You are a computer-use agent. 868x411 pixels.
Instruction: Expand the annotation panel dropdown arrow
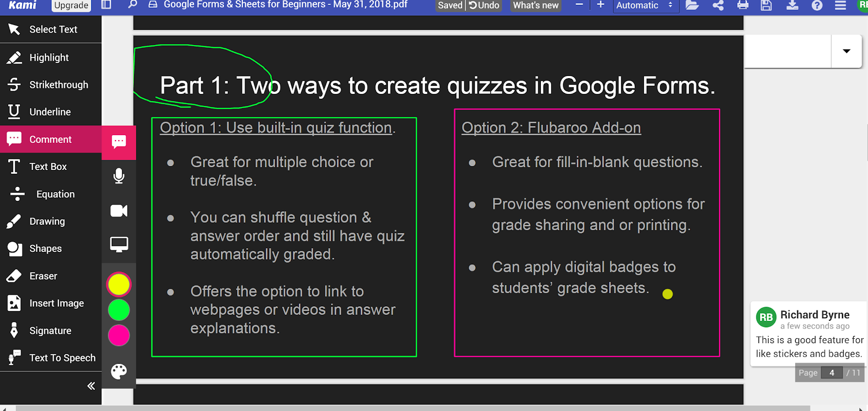tap(846, 51)
